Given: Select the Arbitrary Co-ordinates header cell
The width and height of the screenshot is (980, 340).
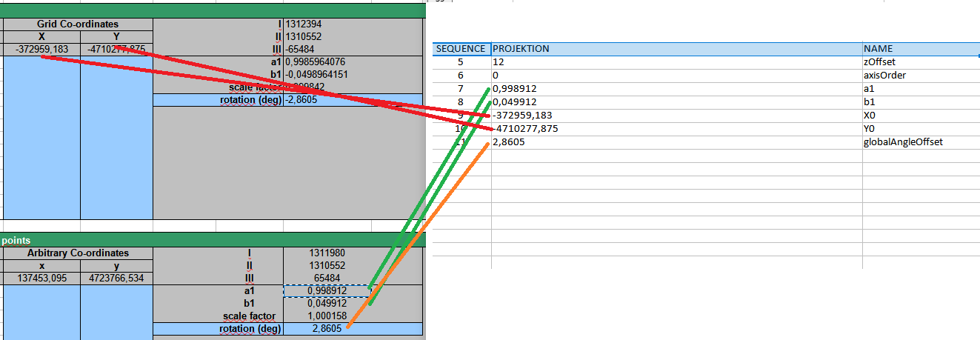Looking at the screenshot, I should (78, 253).
